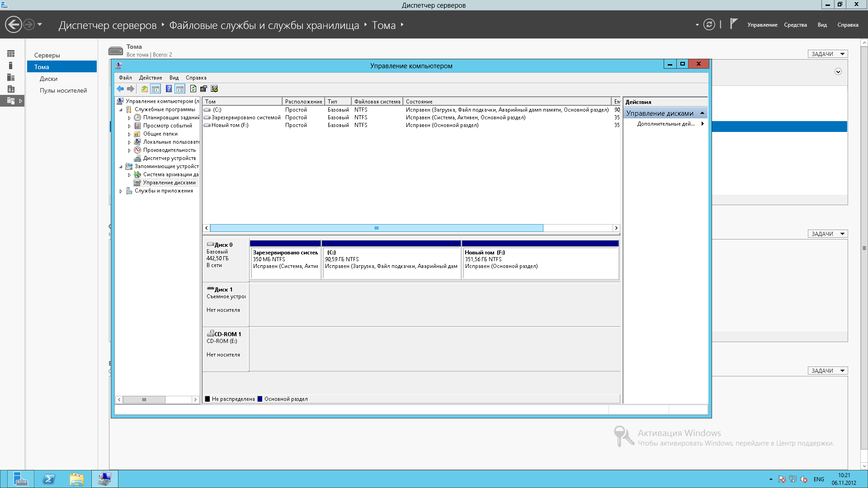
Task: Collapse Управление дисками actions header
Action: coord(702,113)
